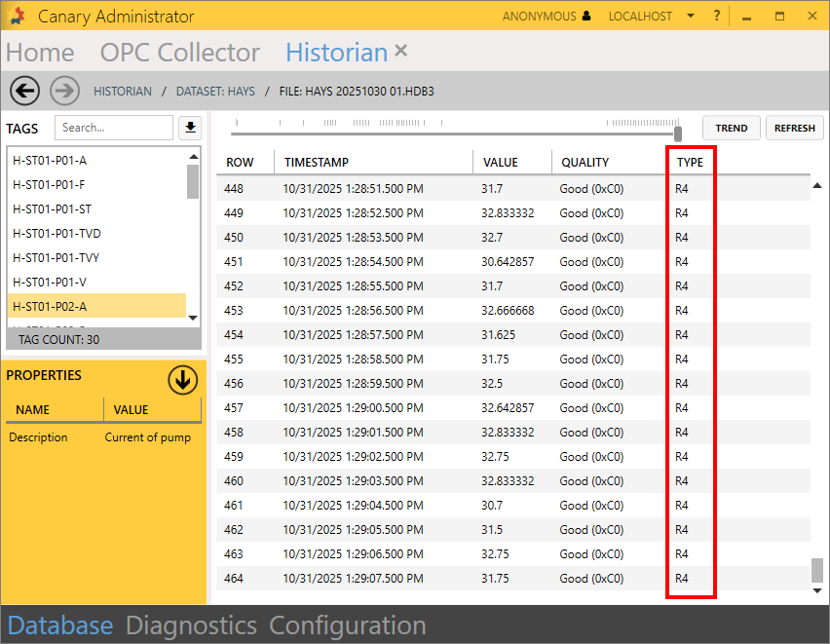This screenshot has height=644, width=830.
Task: Open the help question mark icon
Action: pos(717,17)
